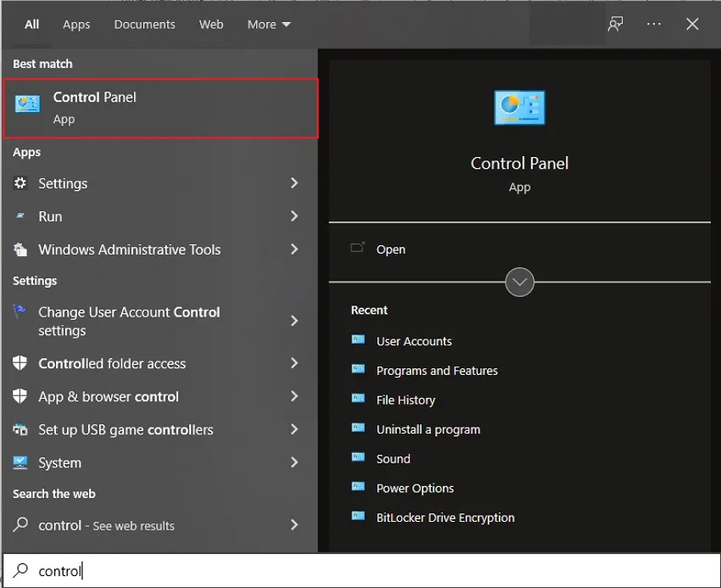Image resolution: width=721 pixels, height=588 pixels.
Task: Click the Programs and Features icon
Action: point(359,371)
